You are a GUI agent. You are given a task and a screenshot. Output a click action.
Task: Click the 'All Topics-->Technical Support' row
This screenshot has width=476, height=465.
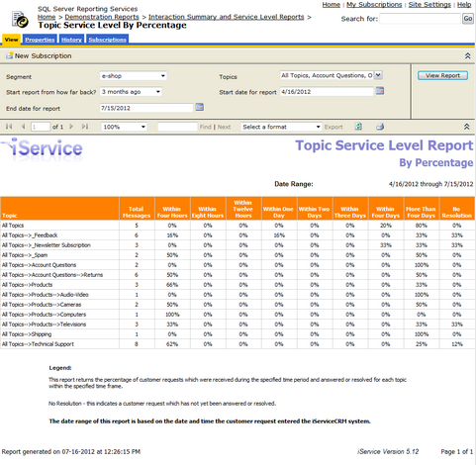pos(238,344)
